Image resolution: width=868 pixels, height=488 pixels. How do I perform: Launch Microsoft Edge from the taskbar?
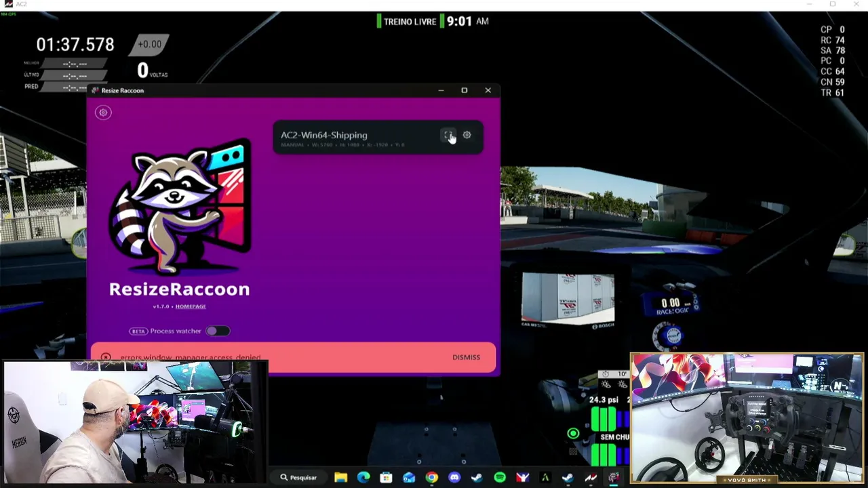click(363, 478)
